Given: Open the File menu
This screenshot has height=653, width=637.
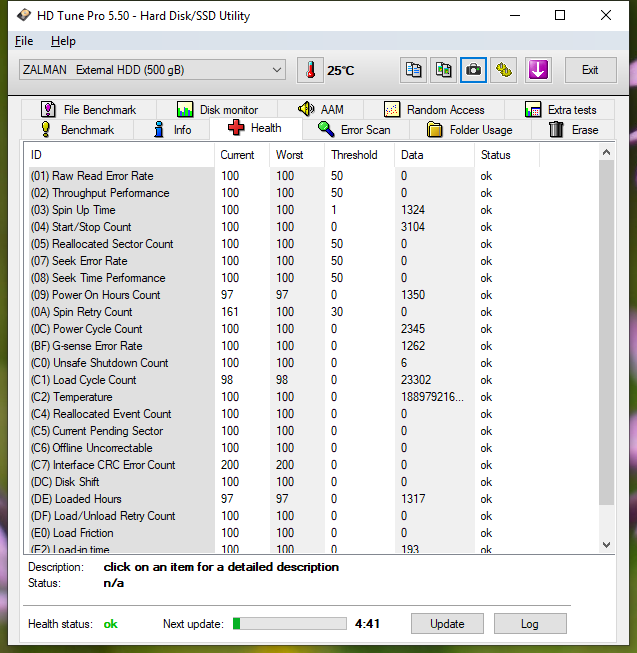Looking at the screenshot, I should click(x=24, y=41).
